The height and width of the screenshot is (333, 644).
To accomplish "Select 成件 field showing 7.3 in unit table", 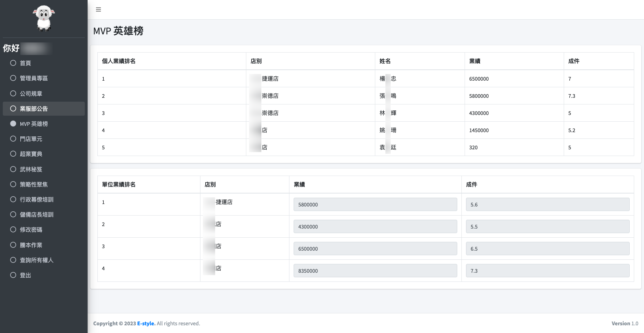I will (x=547, y=271).
